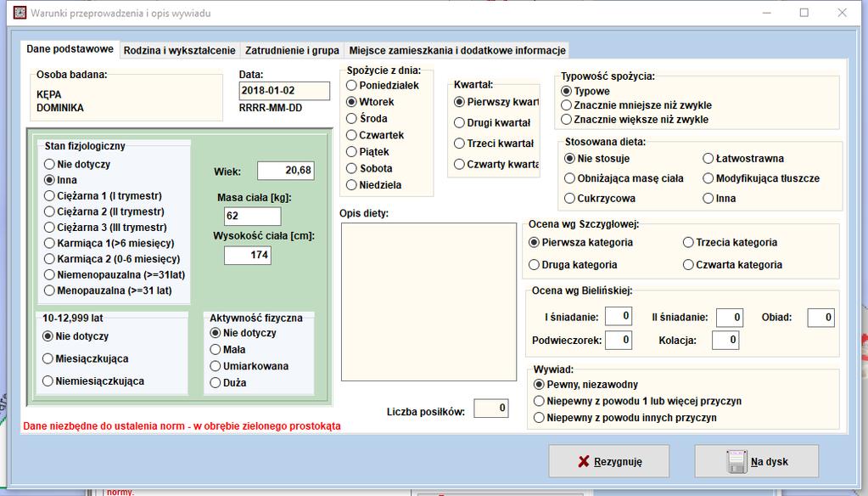Select Inna in Stosowana dieta

pos(719,199)
